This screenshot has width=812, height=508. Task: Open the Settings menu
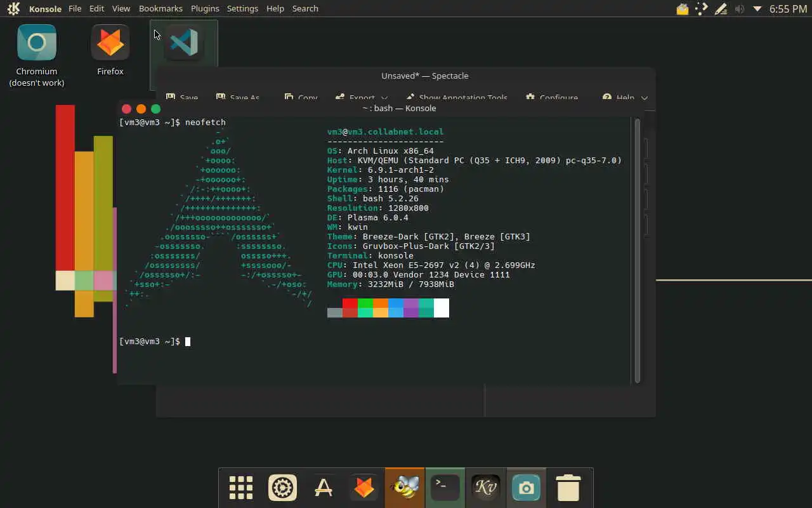[242, 8]
